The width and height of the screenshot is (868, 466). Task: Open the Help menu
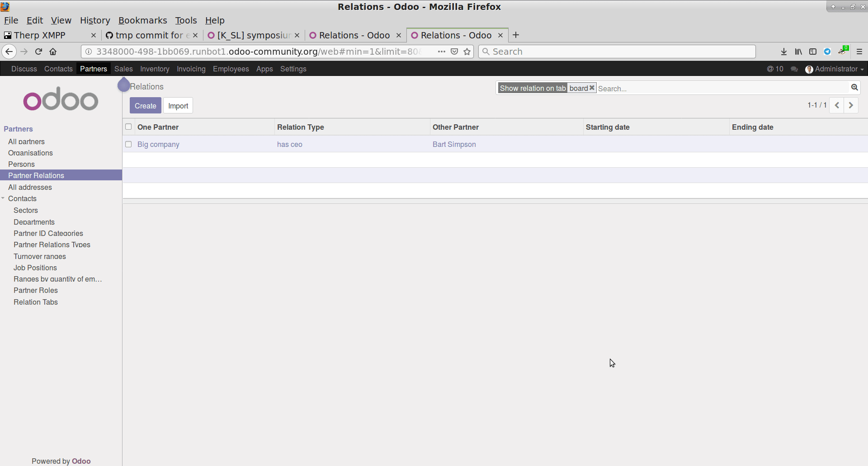215,20
